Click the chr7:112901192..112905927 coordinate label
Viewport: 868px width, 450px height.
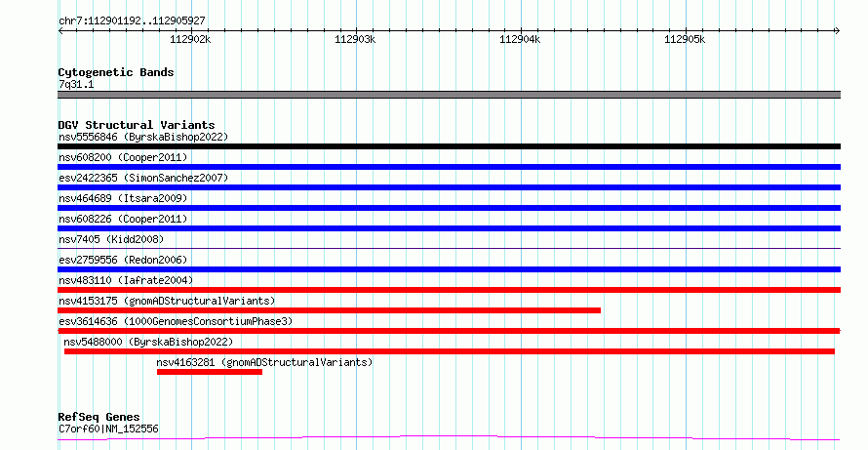132,21
